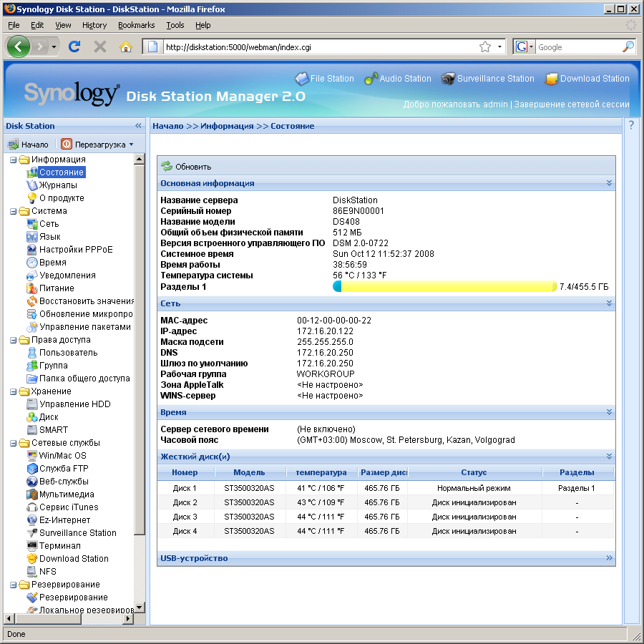Click the Firefox Home toolbar icon
Screen dimensions: 644x644
126,47
